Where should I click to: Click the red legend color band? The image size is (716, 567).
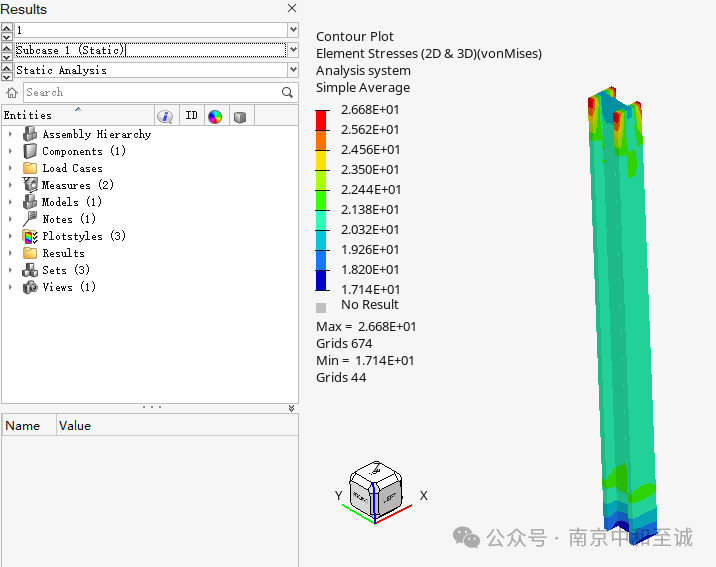(x=321, y=120)
